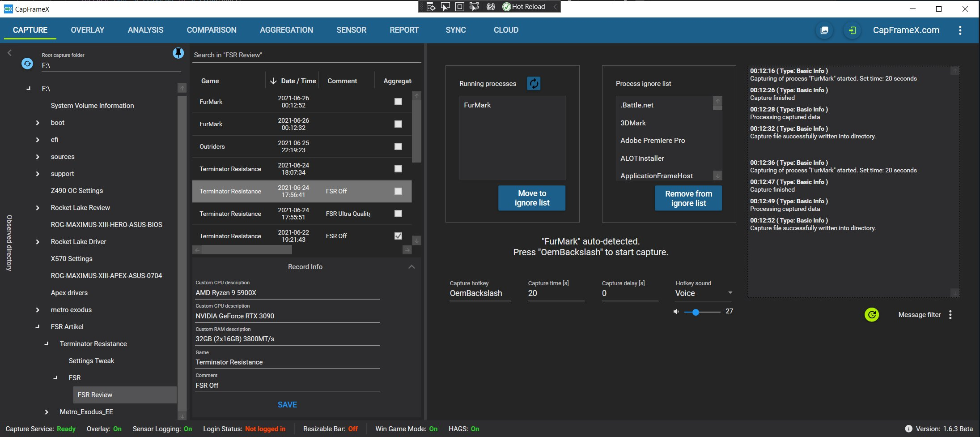
Task: Check aggregation box for FurMark 00:12:32
Action: pyautogui.click(x=398, y=124)
